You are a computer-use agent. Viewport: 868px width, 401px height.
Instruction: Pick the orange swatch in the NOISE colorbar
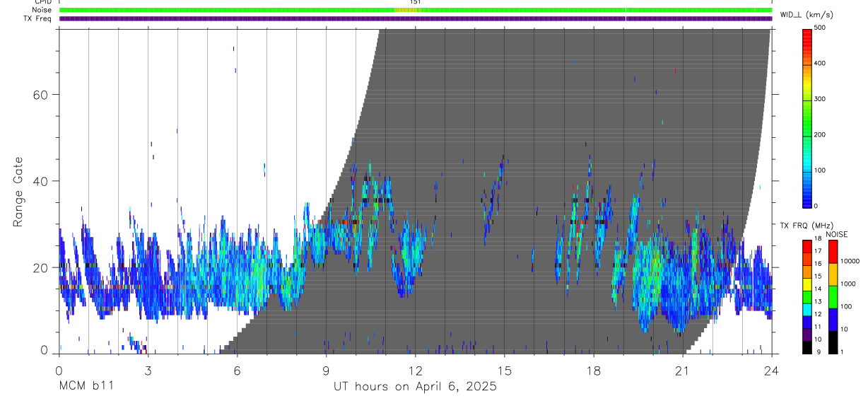point(832,274)
